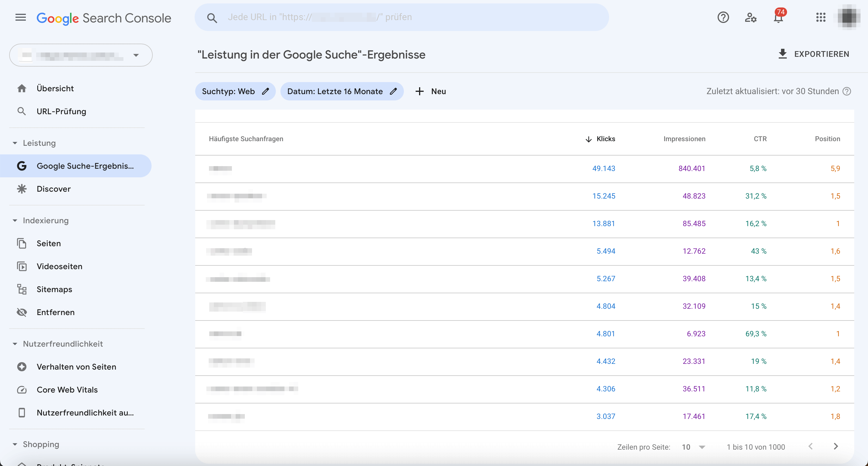Click the search magnifier icon in URL bar
Image resolution: width=868 pixels, height=466 pixels.
pos(212,18)
